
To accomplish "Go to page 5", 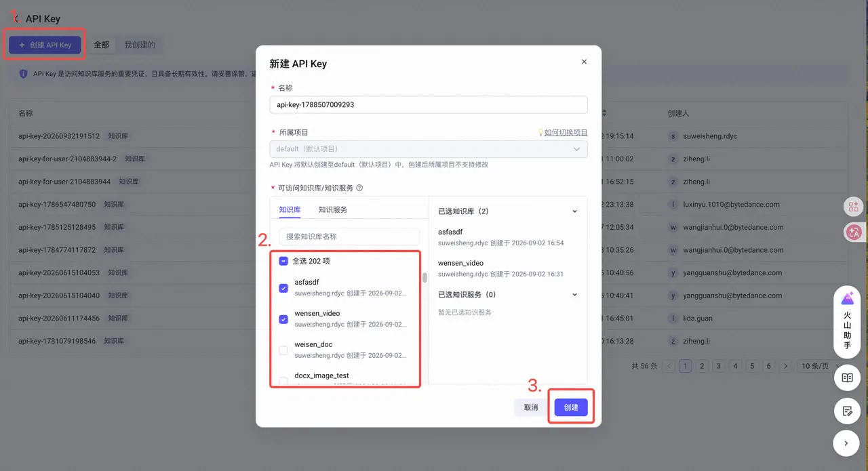I will pyautogui.click(x=752, y=366).
